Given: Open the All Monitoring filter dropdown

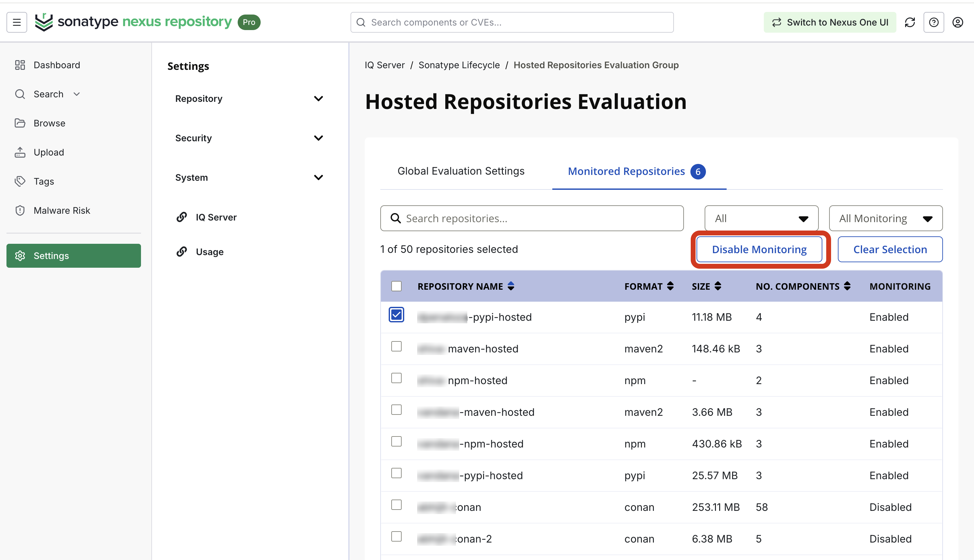Looking at the screenshot, I should (x=885, y=219).
